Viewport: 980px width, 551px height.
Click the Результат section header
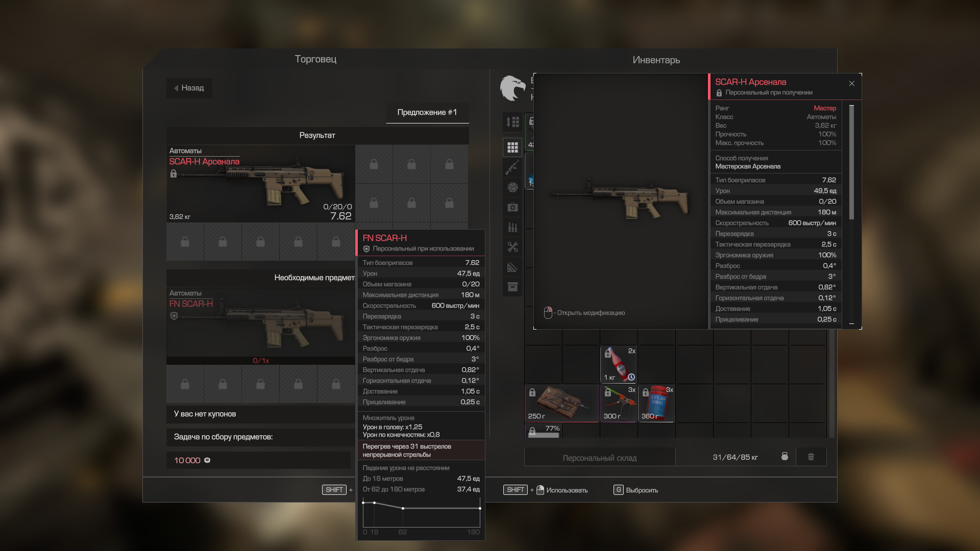317,135
